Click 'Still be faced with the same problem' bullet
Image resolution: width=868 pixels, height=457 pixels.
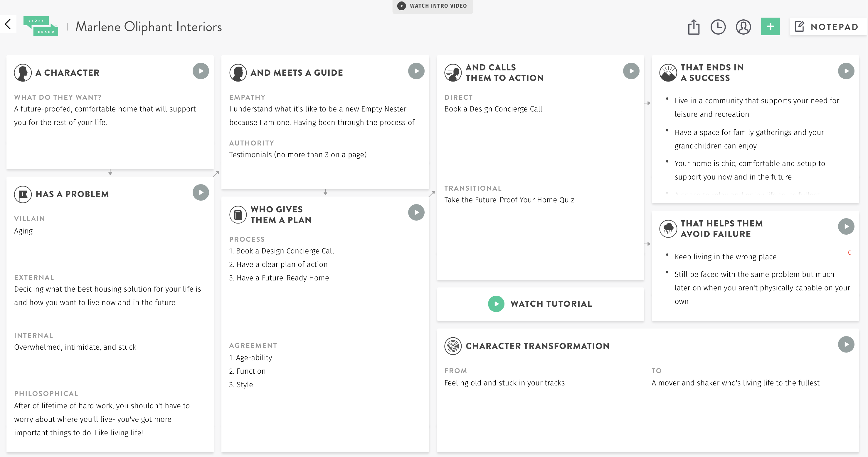pos(762,288)
